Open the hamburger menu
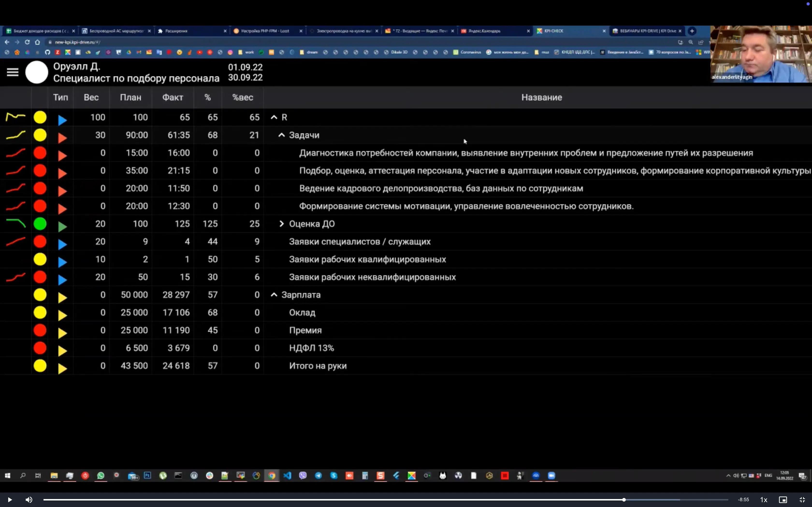Image resolution: width=812 pixels, height=507 pixels. click(x=13, y=72)
